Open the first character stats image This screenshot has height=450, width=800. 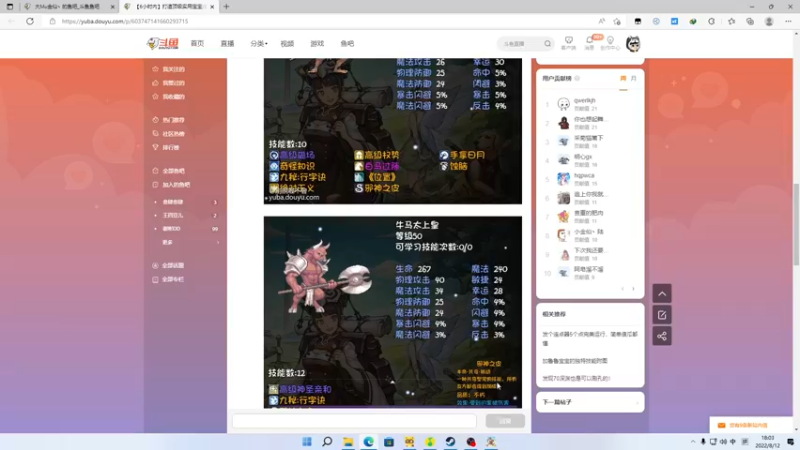tap(393, 131)
